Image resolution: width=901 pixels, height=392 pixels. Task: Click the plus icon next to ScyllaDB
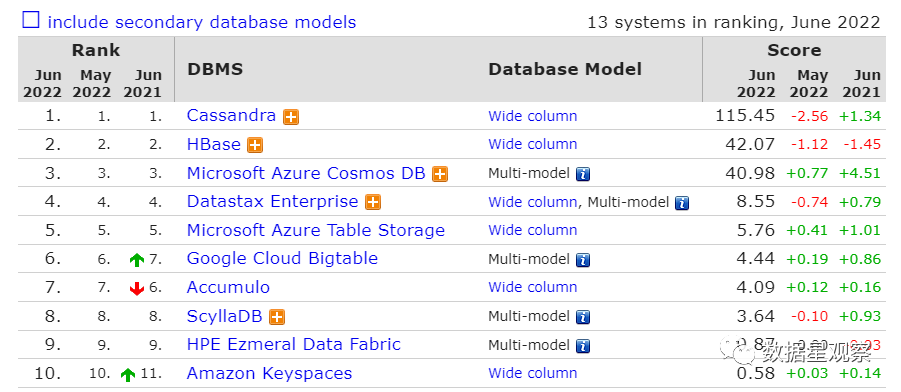click(x=277, y=317)
